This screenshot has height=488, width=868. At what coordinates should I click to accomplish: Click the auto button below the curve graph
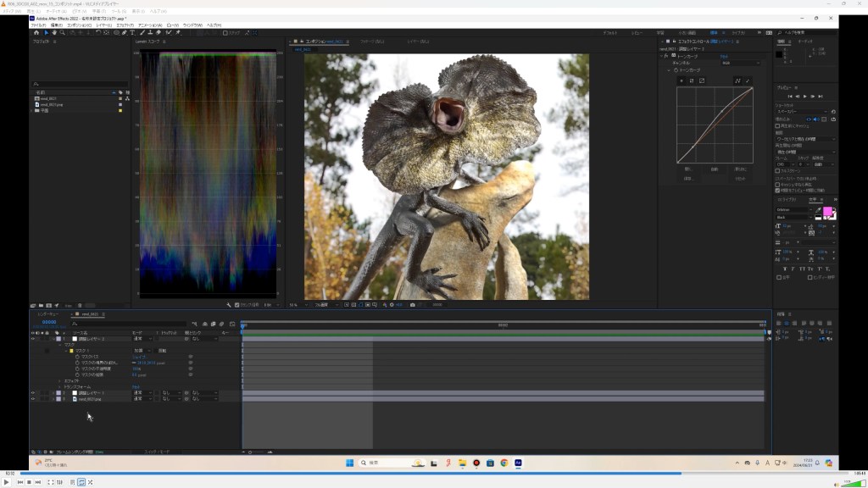click(x=715, y=169)
